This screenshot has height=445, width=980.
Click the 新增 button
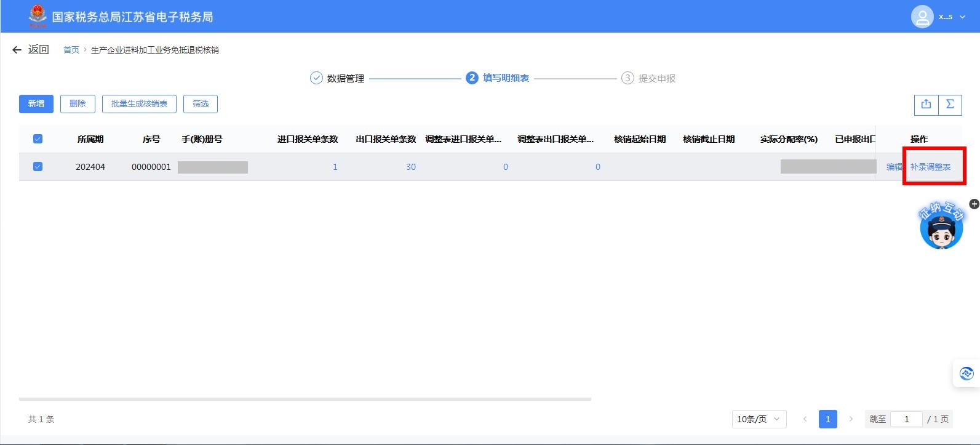36,104
